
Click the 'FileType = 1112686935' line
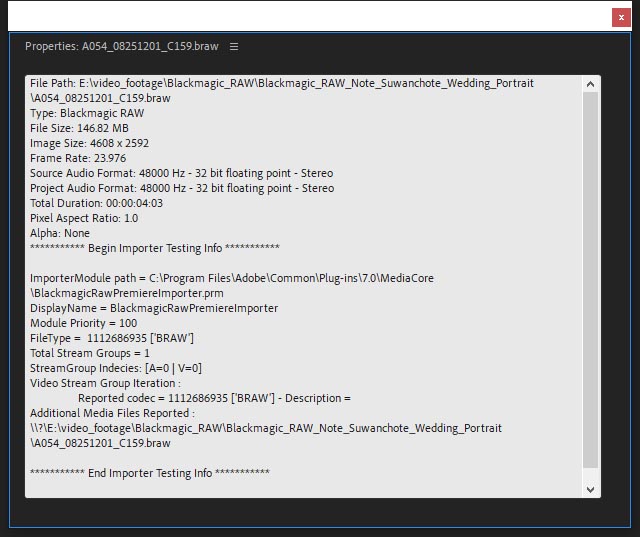click(112, 338)
